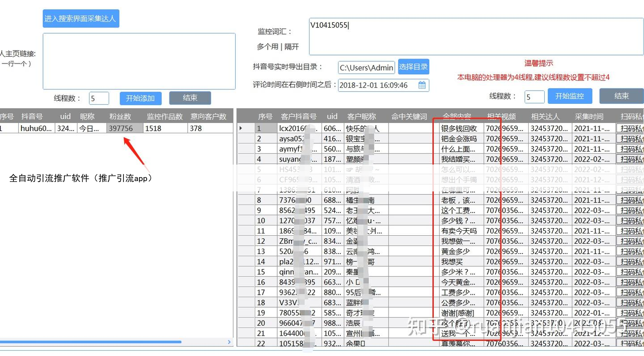Click the export directory path field
The width and height of the screenshot is (644, 356).
click(x=366, y=68)
